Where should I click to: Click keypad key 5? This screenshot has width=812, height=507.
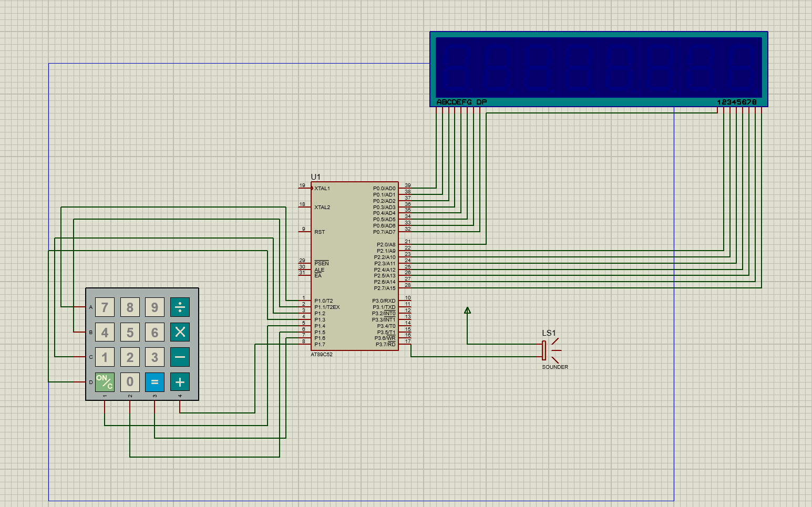[130, 332]
